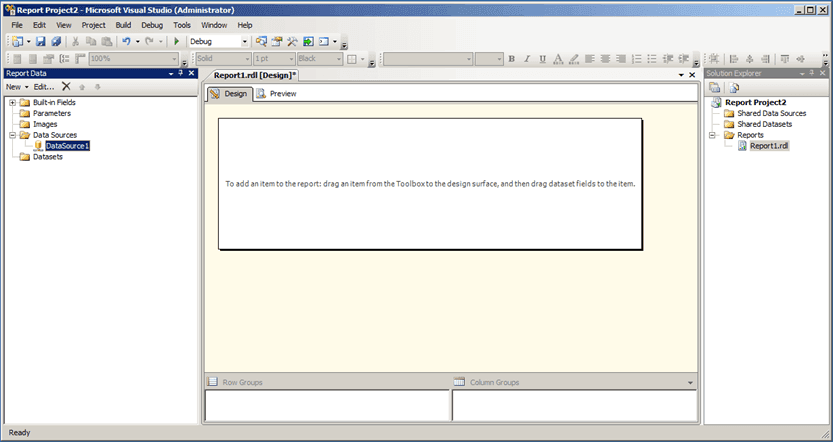
Task: Expand the Built-in Fields node
Action: pyautogui.click(x=13, y=103)
